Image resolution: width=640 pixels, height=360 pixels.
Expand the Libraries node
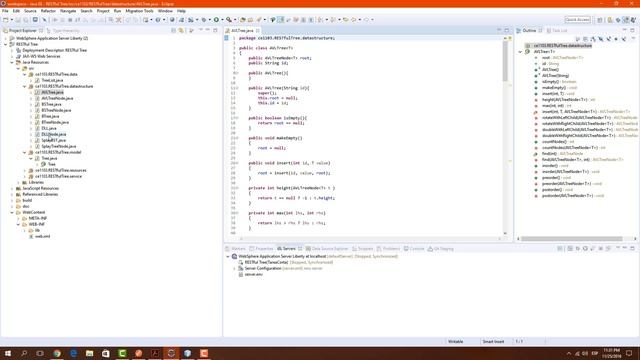pos(18,182)
